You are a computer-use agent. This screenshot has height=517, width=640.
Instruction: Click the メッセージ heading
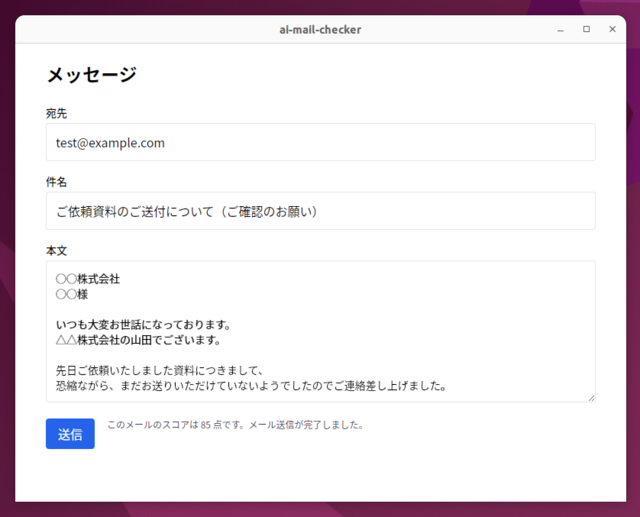91,75
